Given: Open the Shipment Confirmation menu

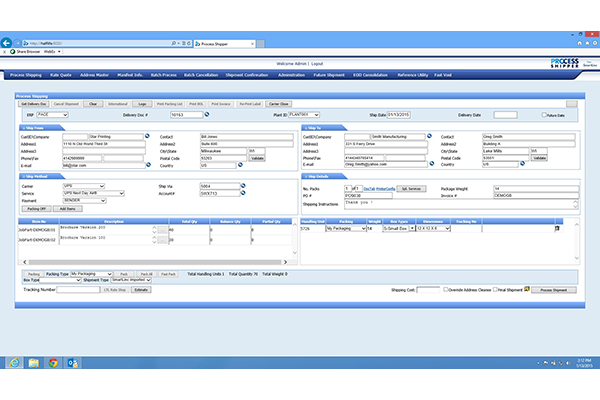Looking at the screenshot, I should coord(247,75).
